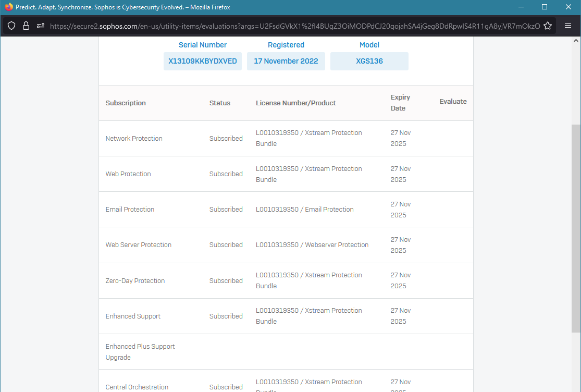Click the Status column header
Viewport: 581px width, 392px height.
coord(220,103)
